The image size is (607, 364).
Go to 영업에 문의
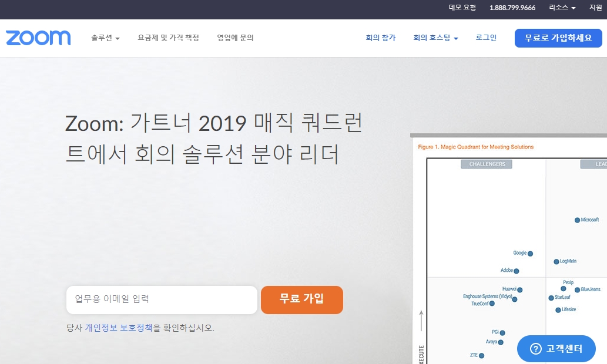pos(236,38)
